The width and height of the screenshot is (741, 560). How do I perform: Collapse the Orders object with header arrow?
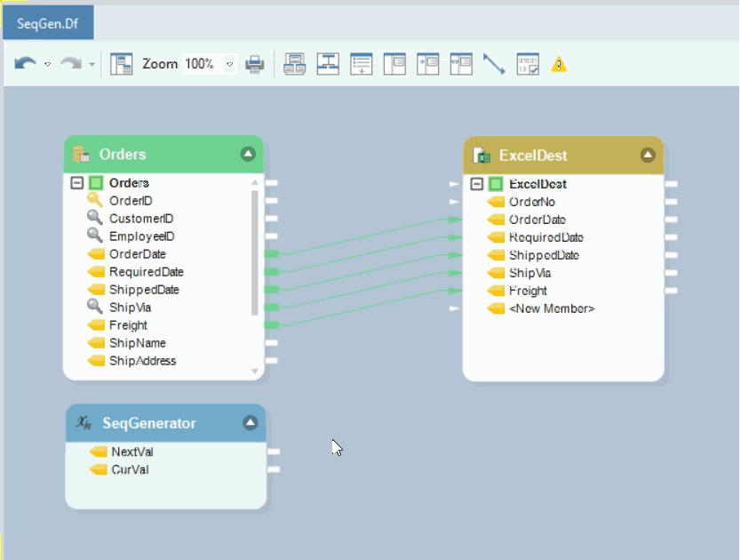(x=248, y=155)
